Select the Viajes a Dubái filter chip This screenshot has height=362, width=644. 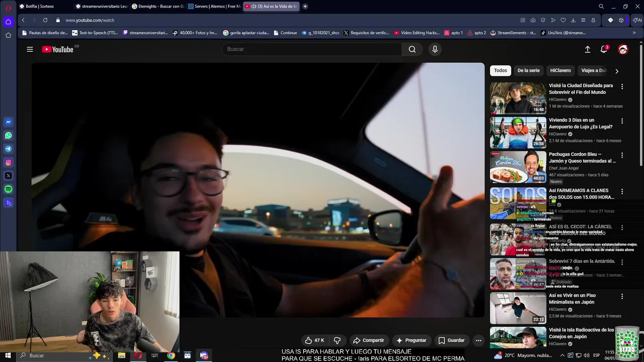tap(594, 70)
